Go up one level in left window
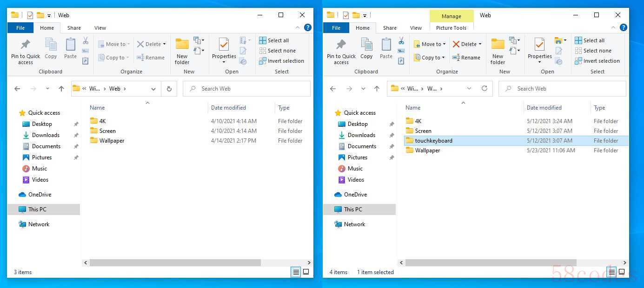This screenshot has height=288, width=644. [61, 89]
